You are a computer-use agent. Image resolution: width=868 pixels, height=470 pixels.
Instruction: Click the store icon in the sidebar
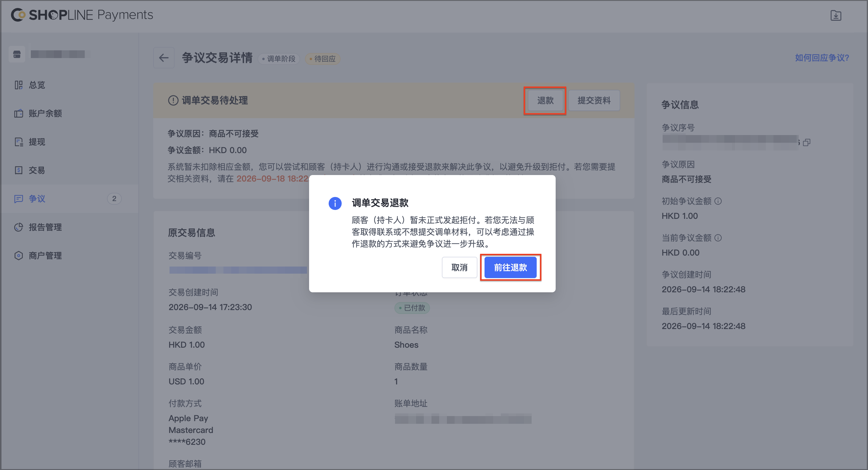point(17,54)
